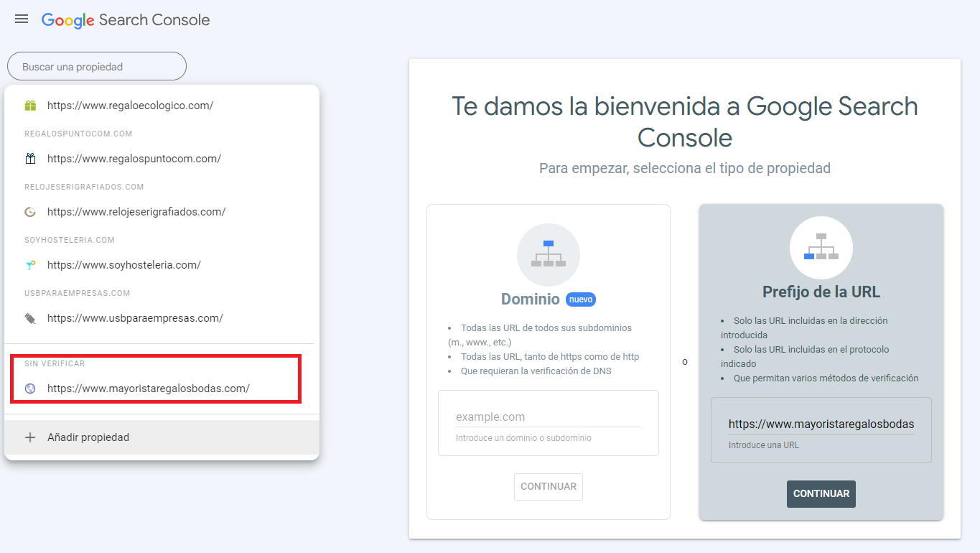Click the usbparaempresas USB favicon
980x553 pixels.
[30, 318]
